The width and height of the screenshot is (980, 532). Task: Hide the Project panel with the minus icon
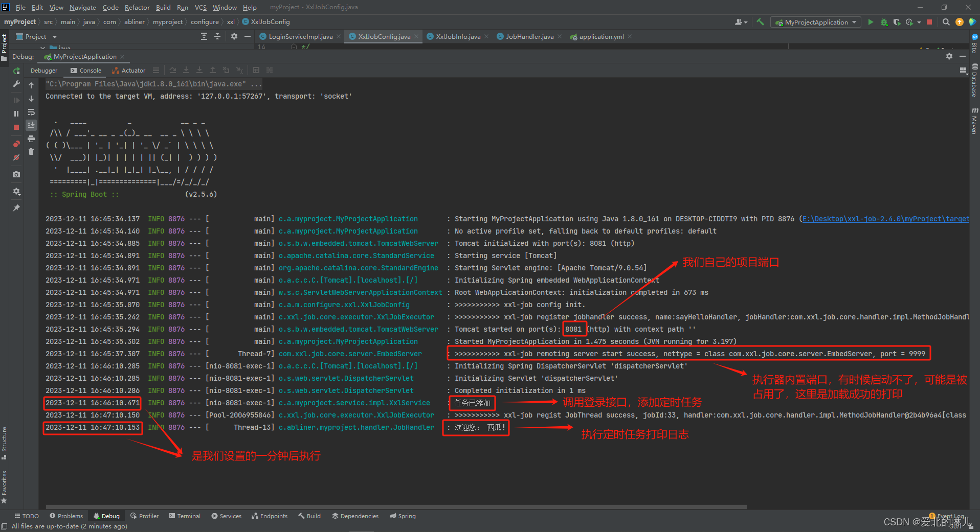248,36
